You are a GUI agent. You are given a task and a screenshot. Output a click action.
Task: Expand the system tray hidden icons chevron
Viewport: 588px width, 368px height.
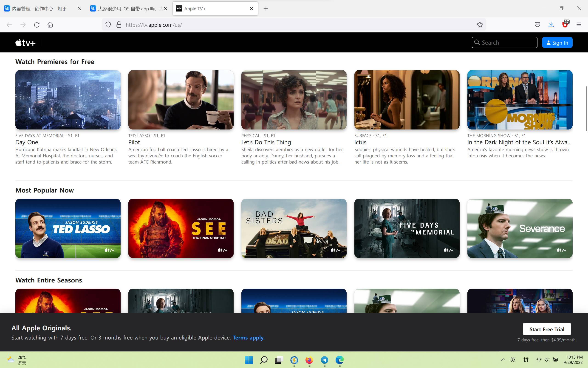[503, 360]
